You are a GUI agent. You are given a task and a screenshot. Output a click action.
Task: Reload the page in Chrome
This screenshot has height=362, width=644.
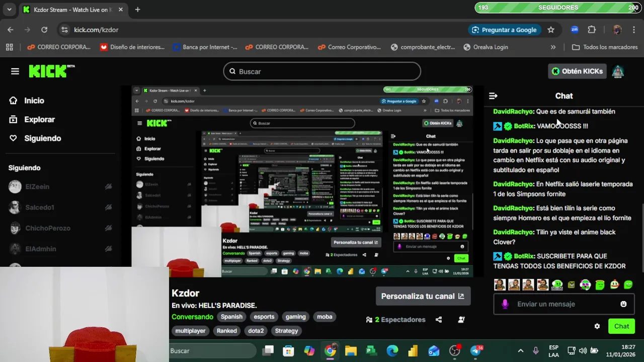(x=44, y=30)
